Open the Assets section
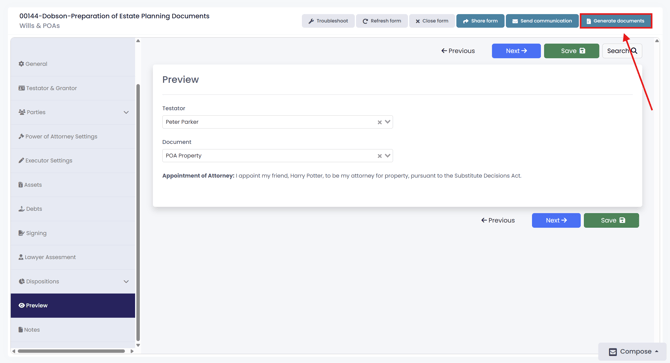This screenshot has height=363, width=670. click(73, 185)
